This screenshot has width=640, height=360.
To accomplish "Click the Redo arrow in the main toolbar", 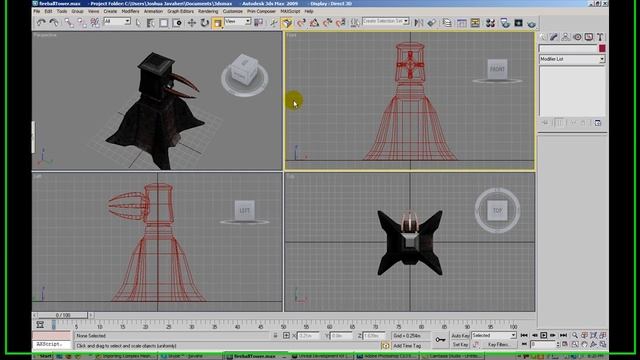I will pos(54,23).
